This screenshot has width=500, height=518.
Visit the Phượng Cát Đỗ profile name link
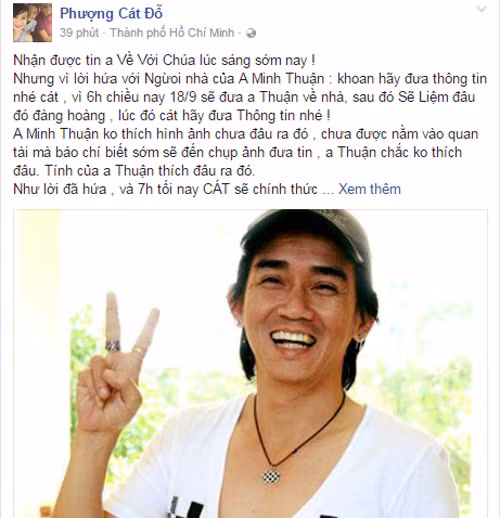[x=111, y=14]
